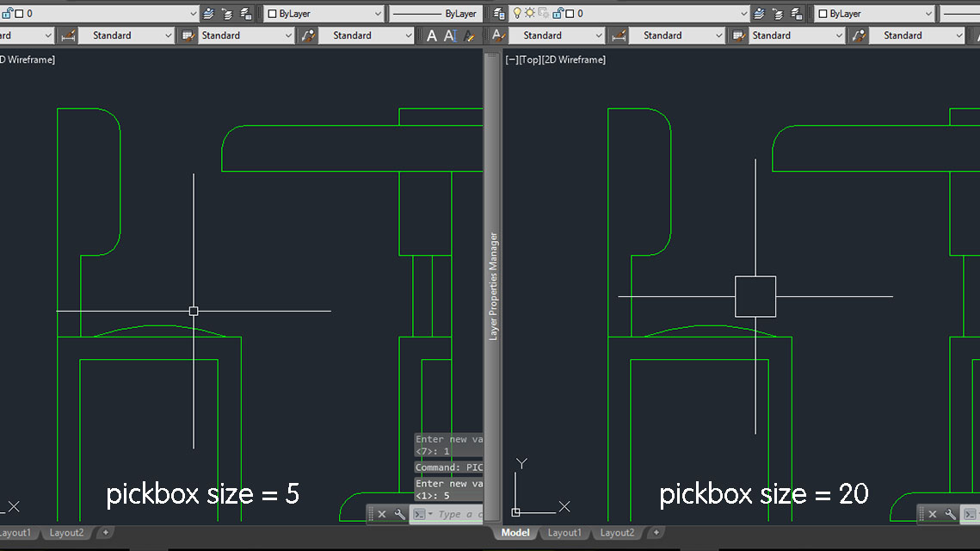Switch to Layout1 tab in right window
This screenshot has height=551, width=980.
pyautogui.click(x=564, y=533)
